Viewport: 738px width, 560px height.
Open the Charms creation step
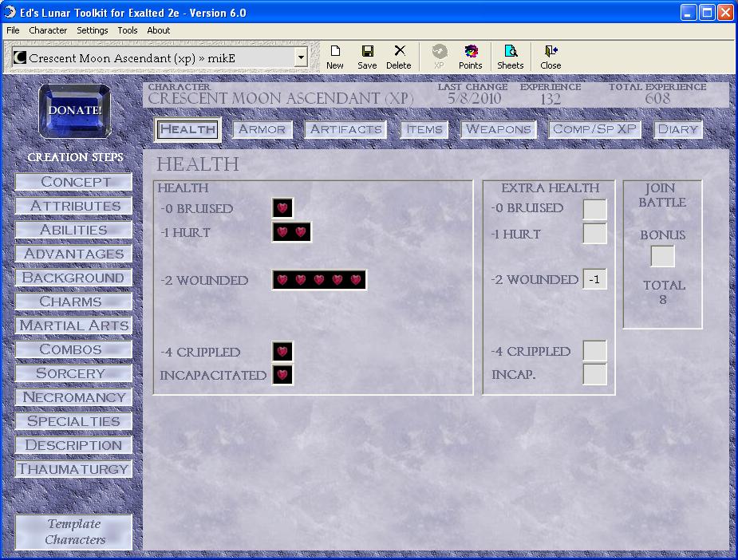(74, 302)
